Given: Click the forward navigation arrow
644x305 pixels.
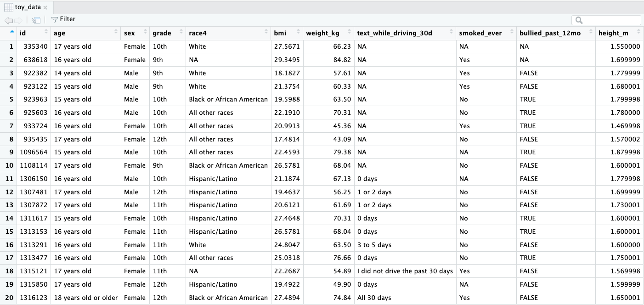Looking at the screenshot, I should [18, 20].
